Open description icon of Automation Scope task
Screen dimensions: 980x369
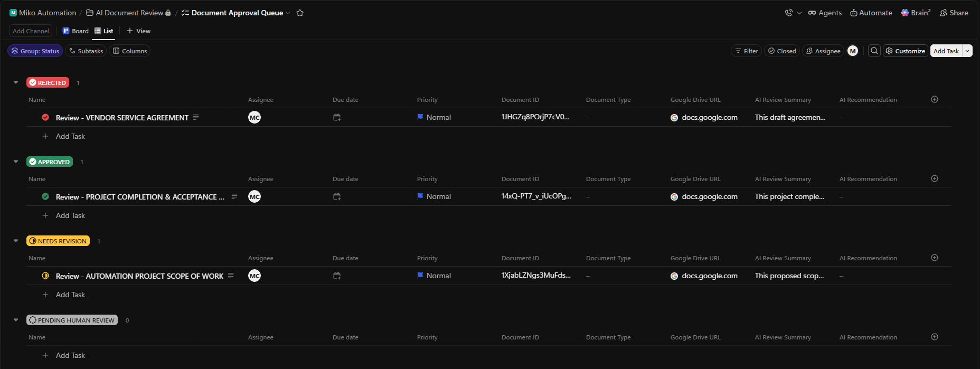pos(231,276)
